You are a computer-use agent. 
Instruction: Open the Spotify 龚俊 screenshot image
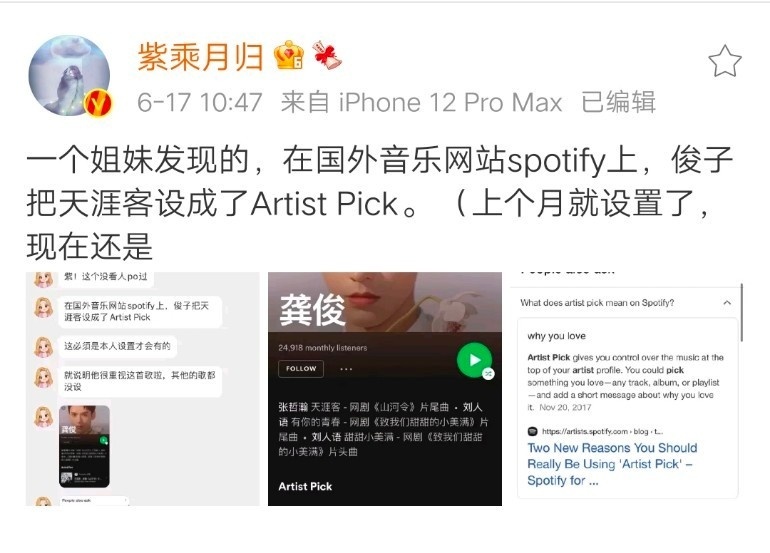(385, 388)
